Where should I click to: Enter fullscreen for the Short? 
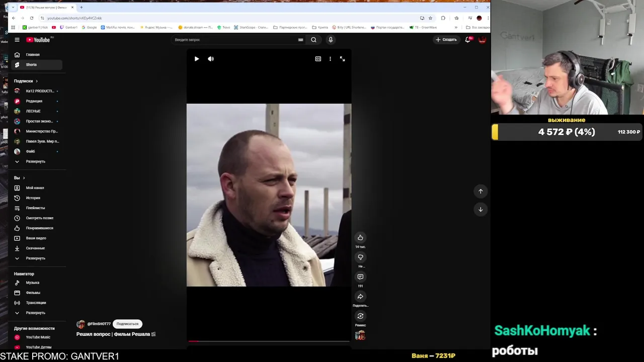coord(342,59)
